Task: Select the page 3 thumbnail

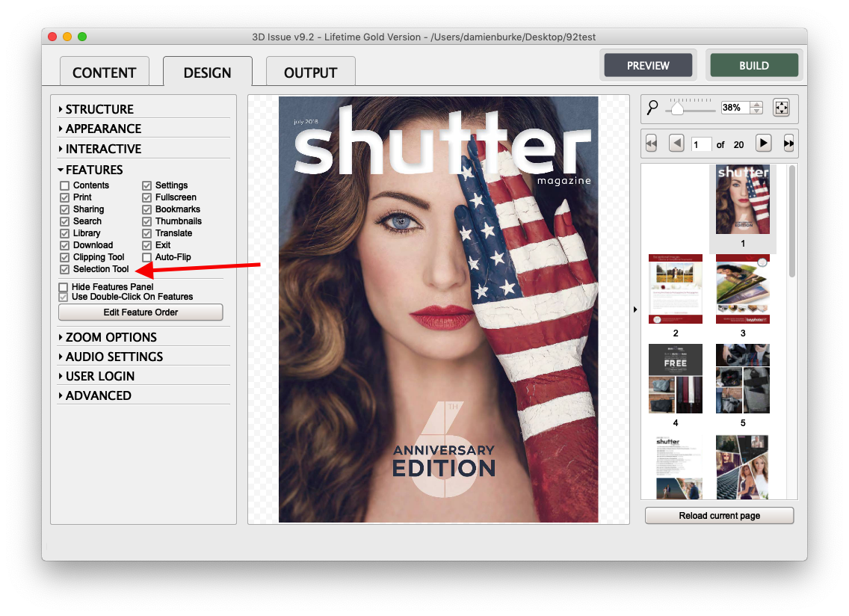Action: [743, 289]
